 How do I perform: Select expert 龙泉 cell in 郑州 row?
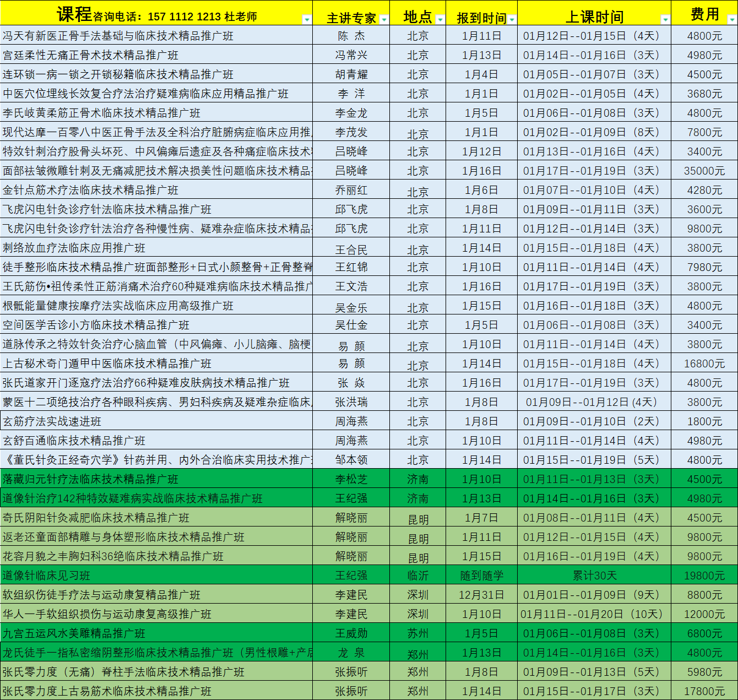351,653
